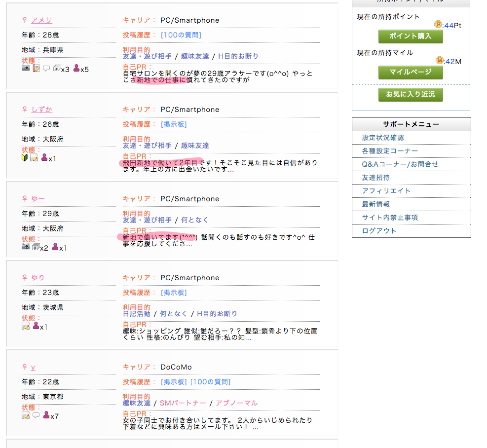Click y's アブノーマル purpose link
The image size is (487, 448).
pos(237,403)
